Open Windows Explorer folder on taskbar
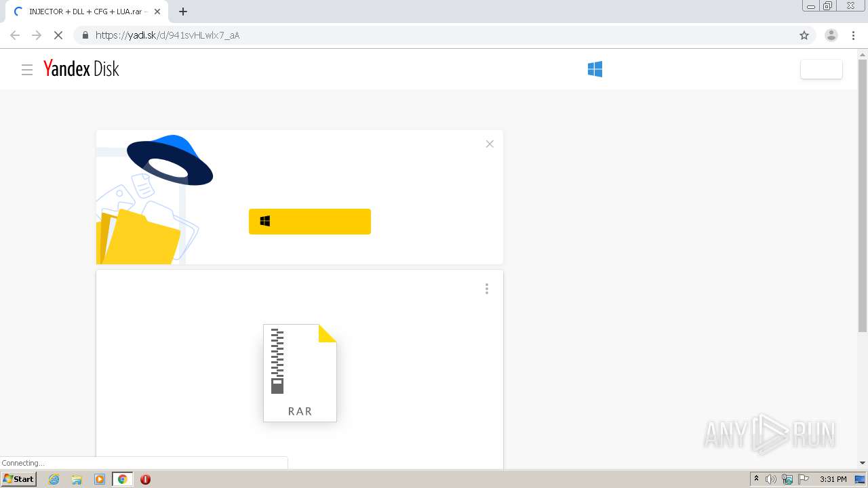868x488 pixels. tap(77, 479)
